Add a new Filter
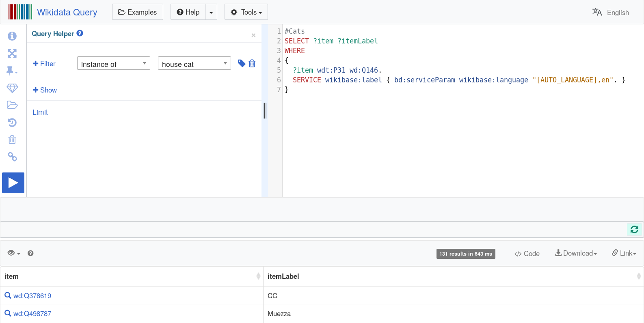 tap(44, 64)
